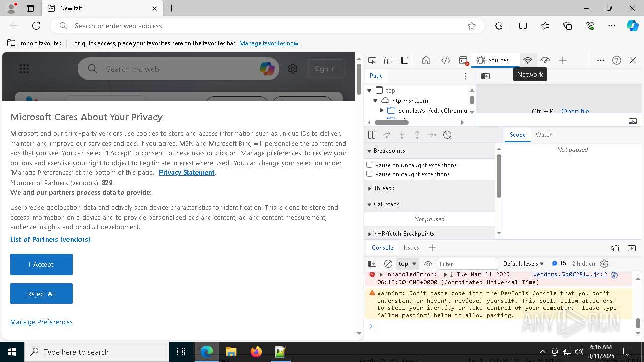Switch to the Watch tab

coord(544,135)
